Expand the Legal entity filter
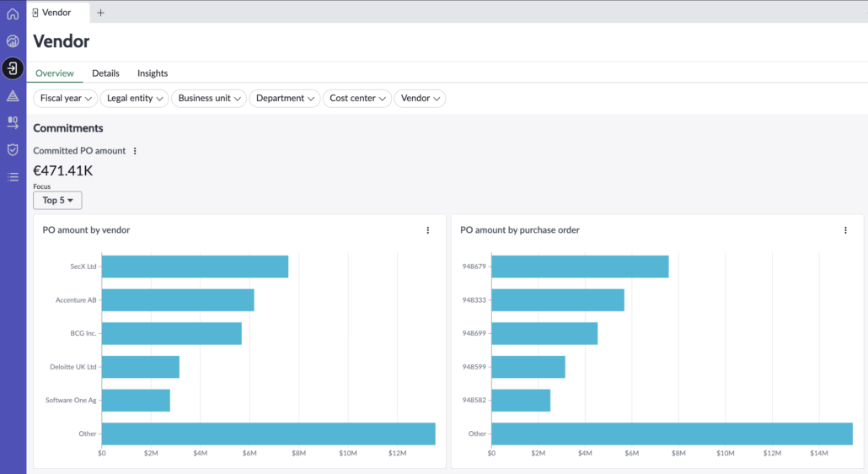This screenshot has width=868, height=474. click(x=135, y=99)
